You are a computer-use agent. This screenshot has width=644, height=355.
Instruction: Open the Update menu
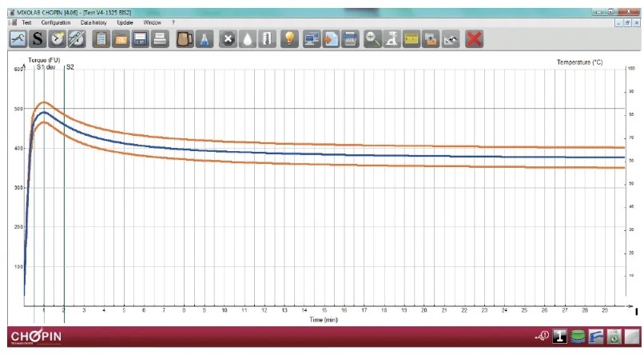[x=125, y=22]
